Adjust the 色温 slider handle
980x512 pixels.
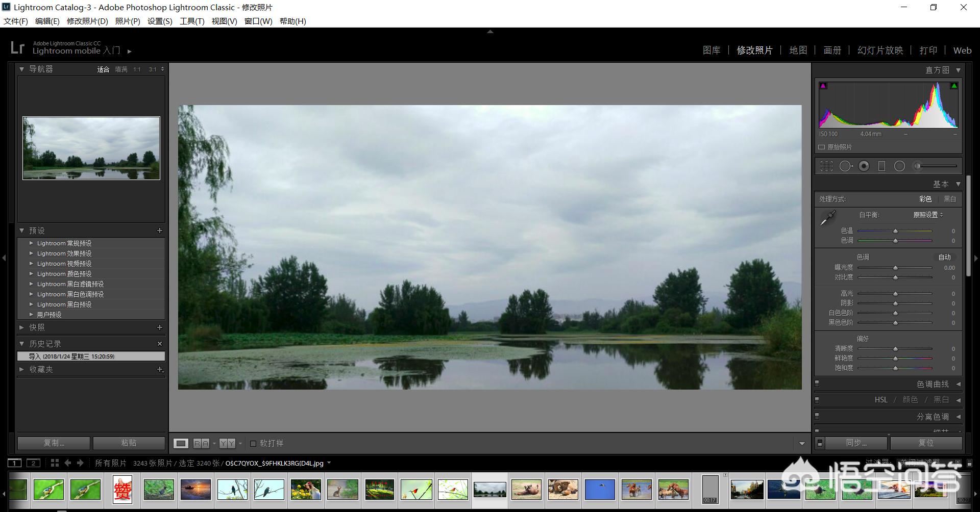(895, 231)
